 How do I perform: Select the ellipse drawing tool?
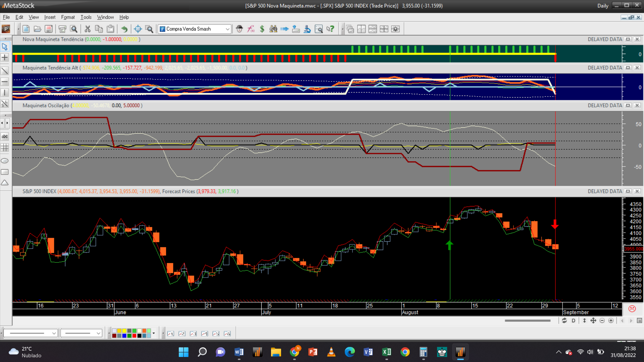pyautogui.click(x=5, y=161)
